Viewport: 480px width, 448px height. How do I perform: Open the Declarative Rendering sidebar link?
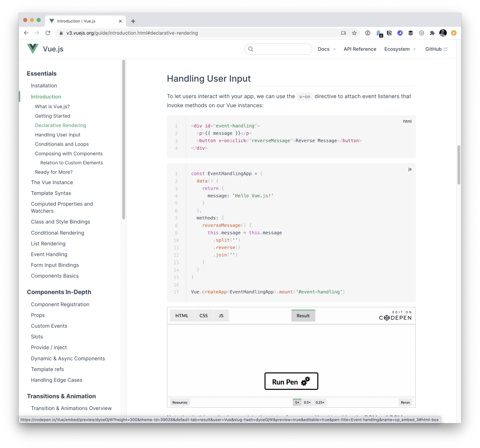tap(60, 125)
